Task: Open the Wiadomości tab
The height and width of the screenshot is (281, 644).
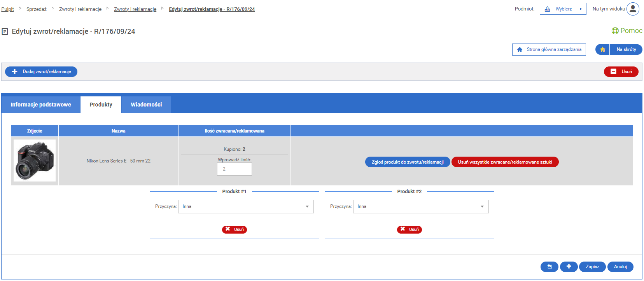Action: tap(146, 105)
